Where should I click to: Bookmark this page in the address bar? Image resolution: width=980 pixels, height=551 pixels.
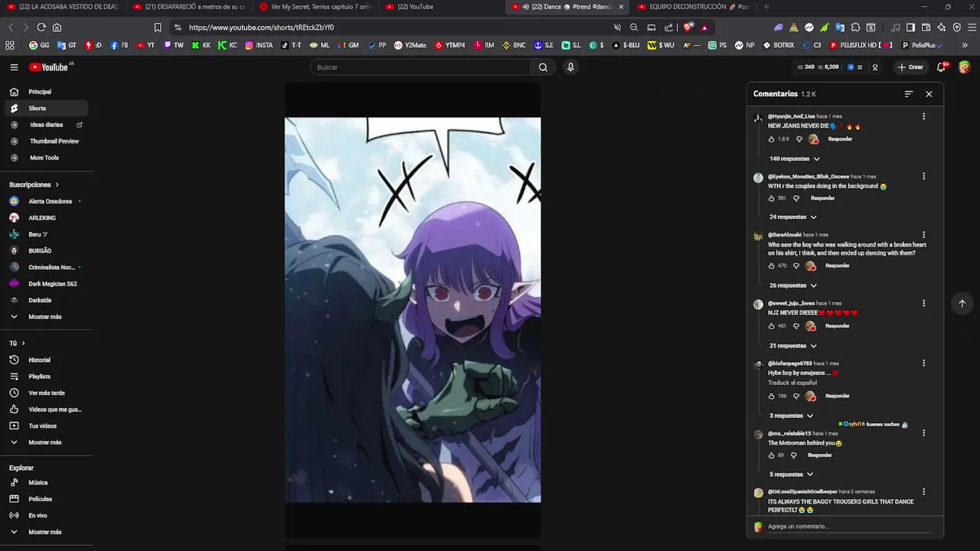coord(158,28)
